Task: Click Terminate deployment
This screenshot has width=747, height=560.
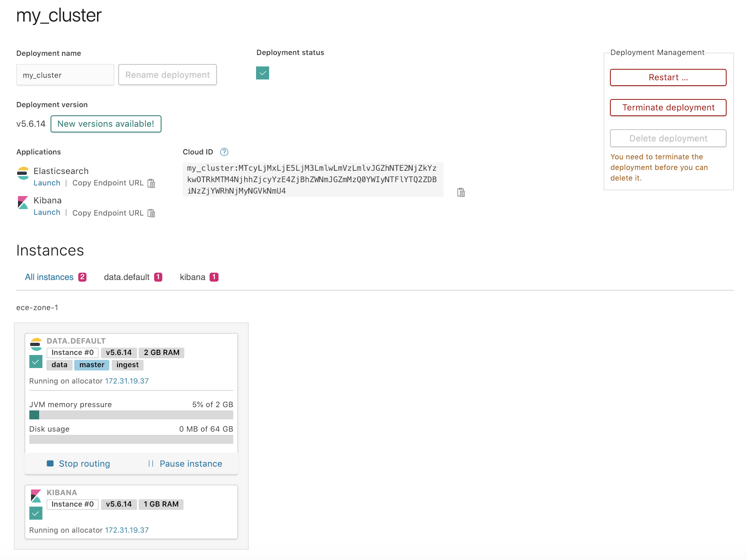Action: point(668,108)
